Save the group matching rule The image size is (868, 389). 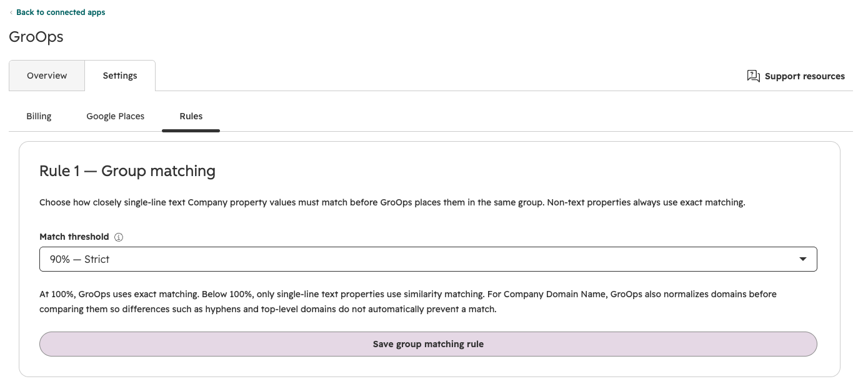pyautogui.click(x=428, y=344)
